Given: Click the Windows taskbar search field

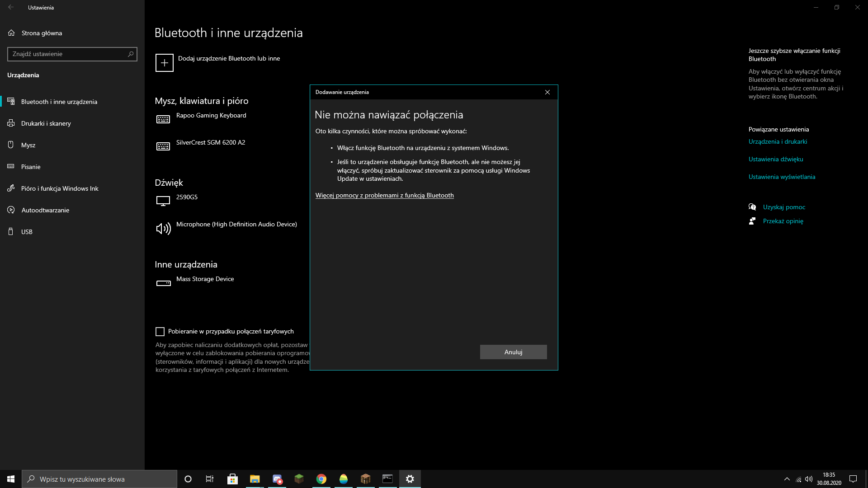Looking at the screenshot, I should coord(99,479).
